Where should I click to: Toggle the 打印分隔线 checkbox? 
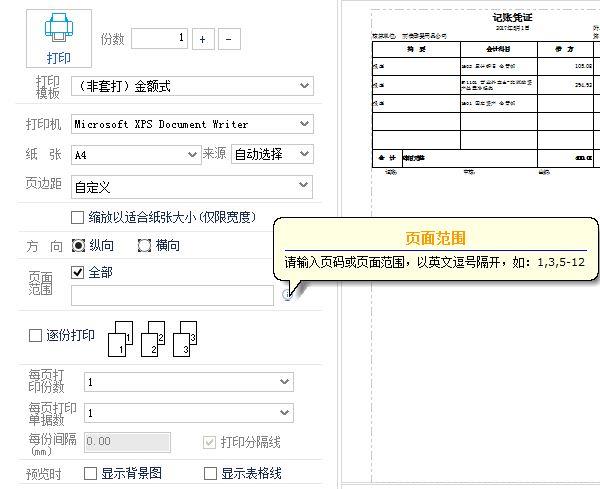pos(209,443)
